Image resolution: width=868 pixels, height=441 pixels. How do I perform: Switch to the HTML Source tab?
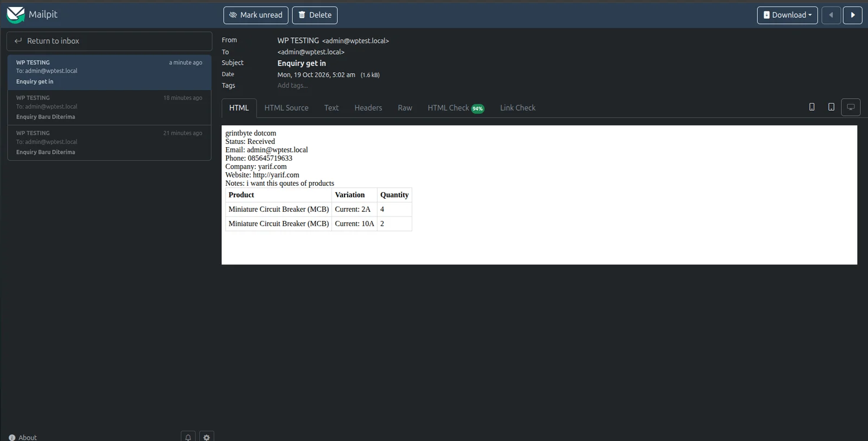286,108
